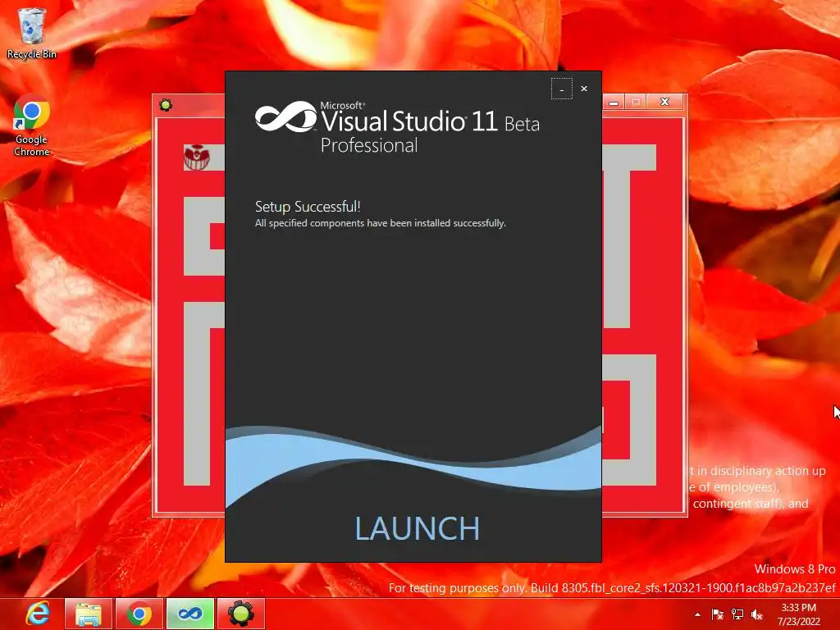Open the Recycle Bin desktop icon
The width and height of the screenshot is (840, 630).
(x=32, y=33)
